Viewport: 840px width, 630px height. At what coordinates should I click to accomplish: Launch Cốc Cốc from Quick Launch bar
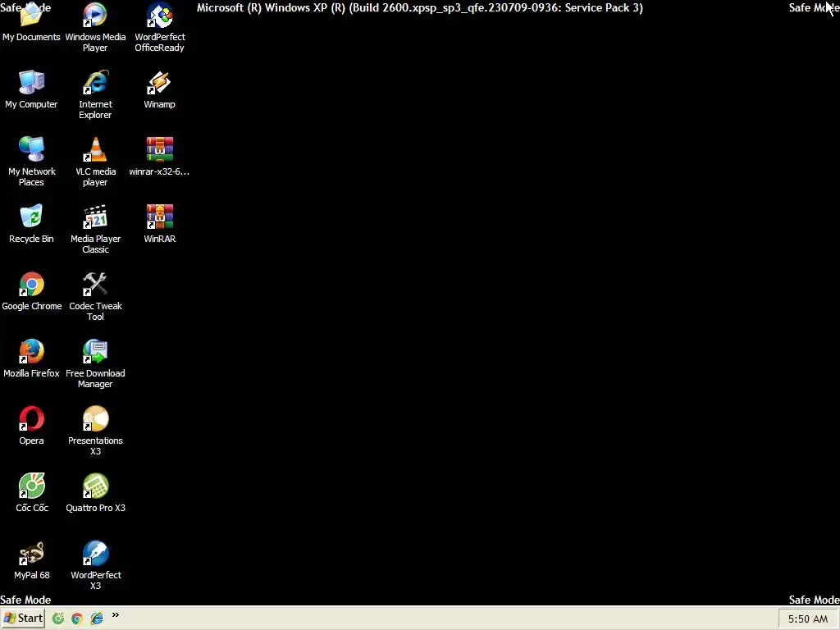coord(58,619)
